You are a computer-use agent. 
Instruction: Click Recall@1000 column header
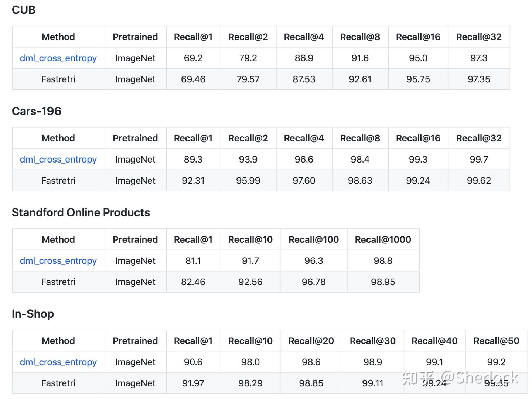pos(383,239)
